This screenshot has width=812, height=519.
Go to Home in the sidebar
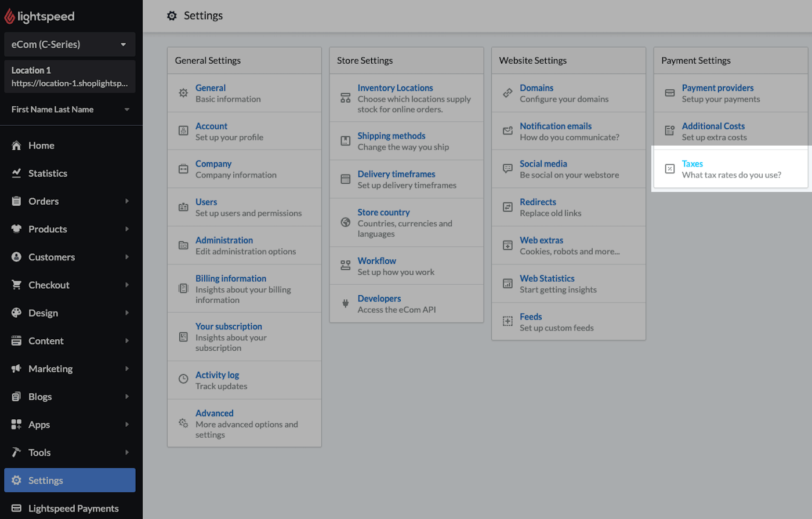(41, 146)
